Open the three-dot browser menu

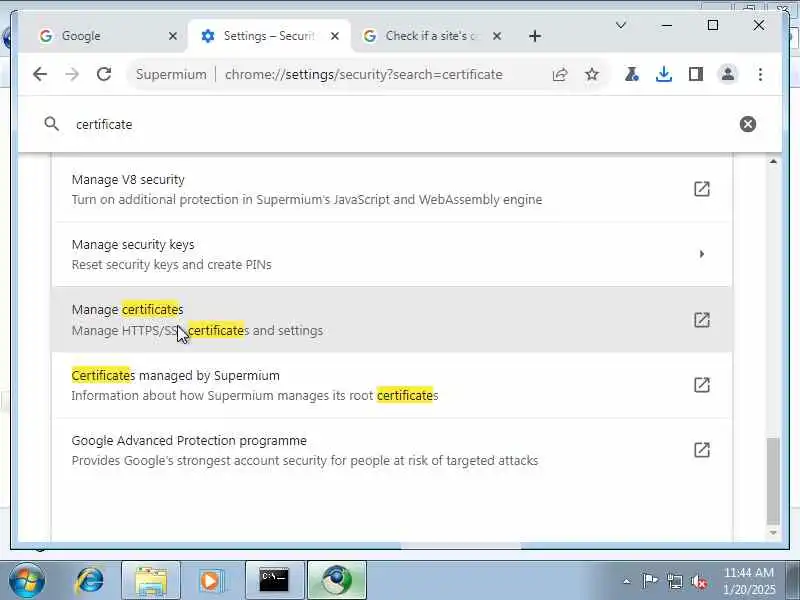[x=760, y=74]
